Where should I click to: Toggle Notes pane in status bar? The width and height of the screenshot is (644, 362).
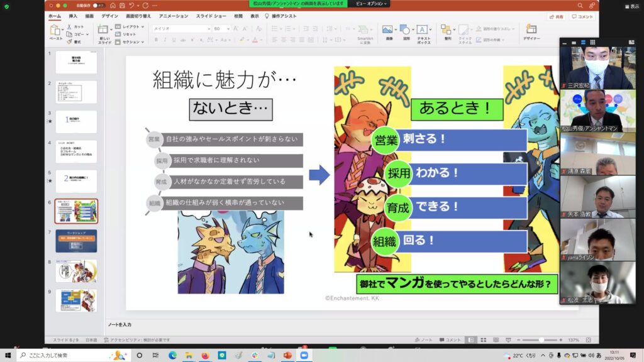[423, 340]
